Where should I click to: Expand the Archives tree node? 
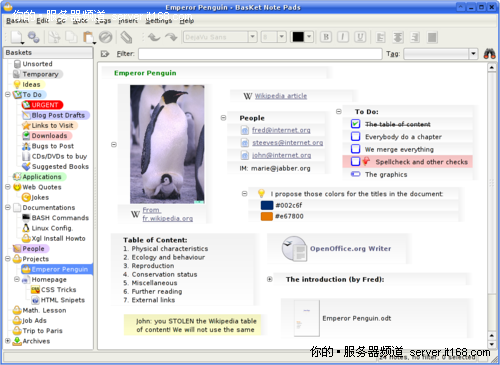[x=8, y=341]
